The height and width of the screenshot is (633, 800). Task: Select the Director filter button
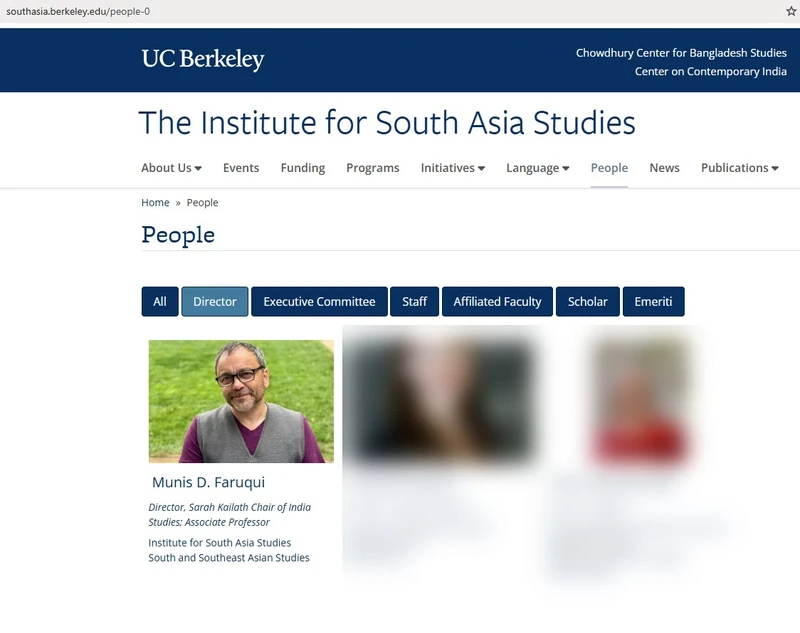pyautogui.click(x=215, y=301)
